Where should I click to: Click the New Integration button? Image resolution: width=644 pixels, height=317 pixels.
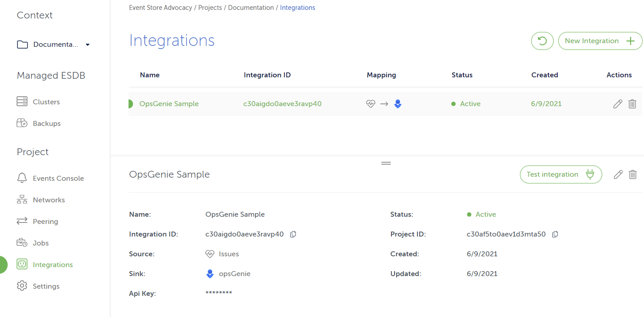[x=600, y=41]
